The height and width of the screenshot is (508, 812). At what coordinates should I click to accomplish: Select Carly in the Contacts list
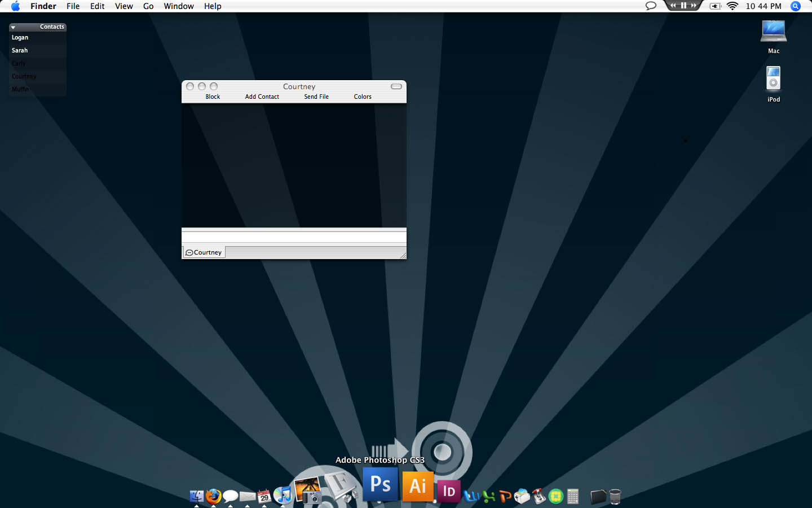coord(38,63)
